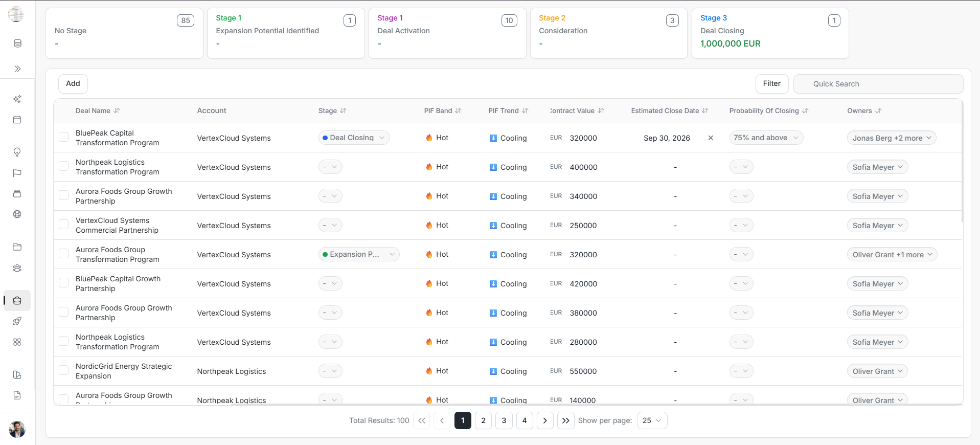Open the rocket icon in the sidebar

[x=17, y=321]
